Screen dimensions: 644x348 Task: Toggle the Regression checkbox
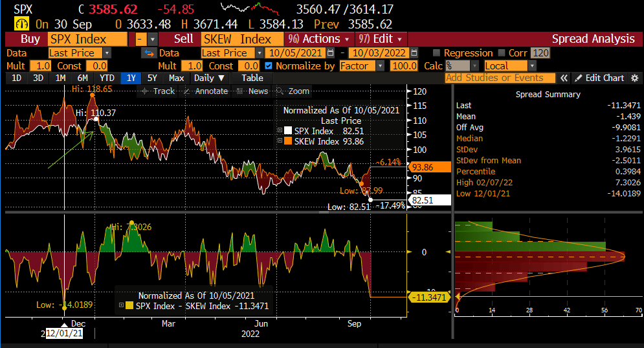pos(437,53)
